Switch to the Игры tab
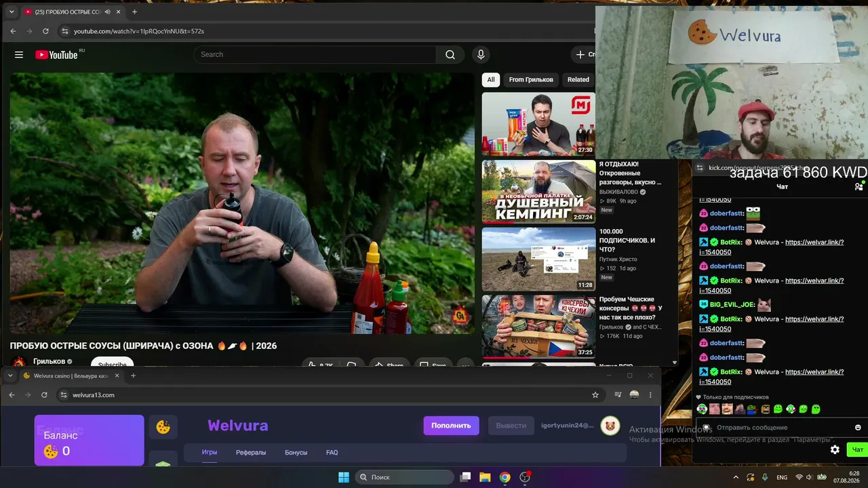 tap(210, 453)
